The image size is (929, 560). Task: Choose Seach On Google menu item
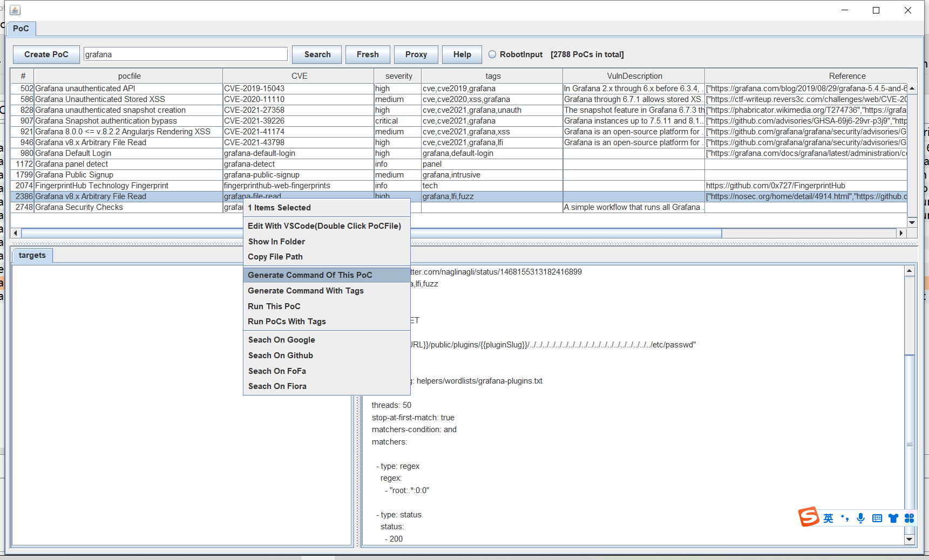coord(327,340)
